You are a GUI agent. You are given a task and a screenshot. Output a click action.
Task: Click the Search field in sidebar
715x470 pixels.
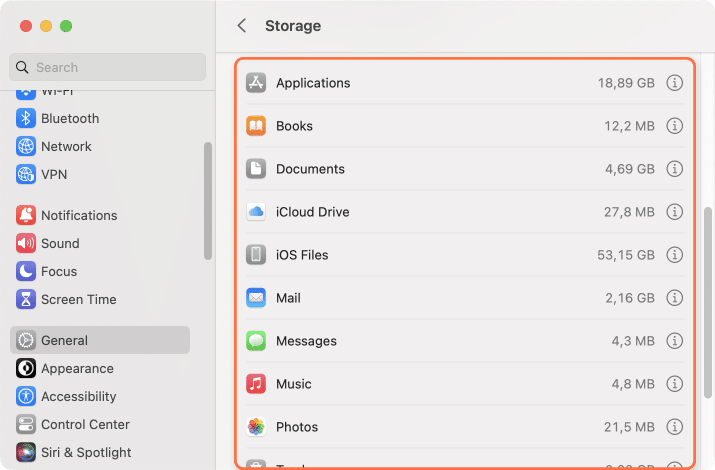pos(107,67)
